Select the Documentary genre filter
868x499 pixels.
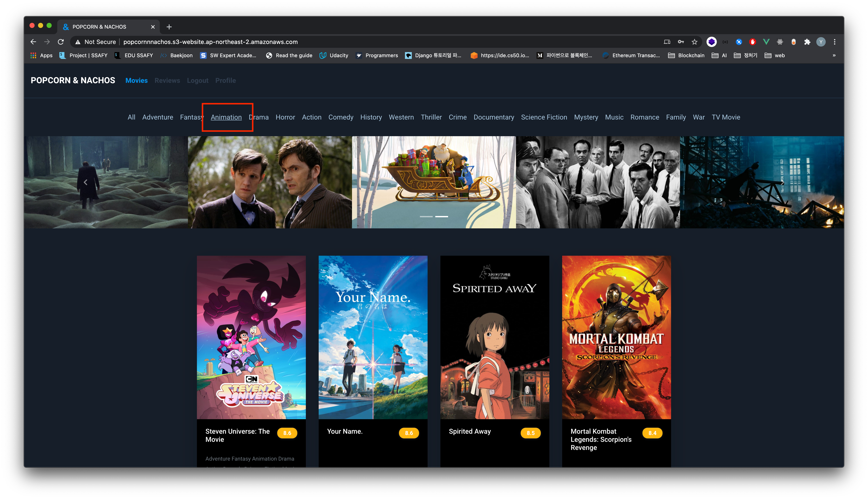pos(494,117)
